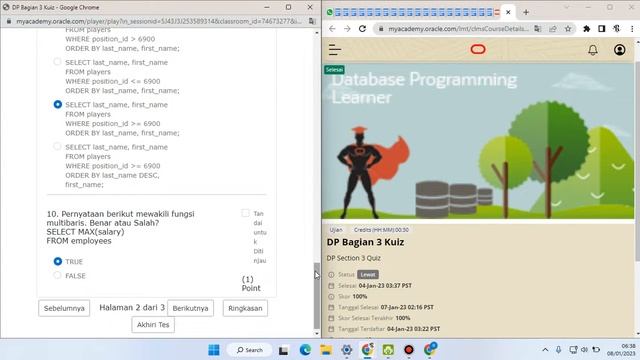Select the ORDER BY last_name DESC answer
This screenshot has width=640, height=360.
57,146
